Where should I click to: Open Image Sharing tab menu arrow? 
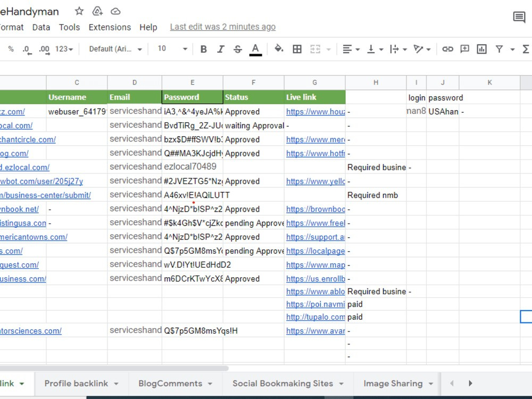431,384
